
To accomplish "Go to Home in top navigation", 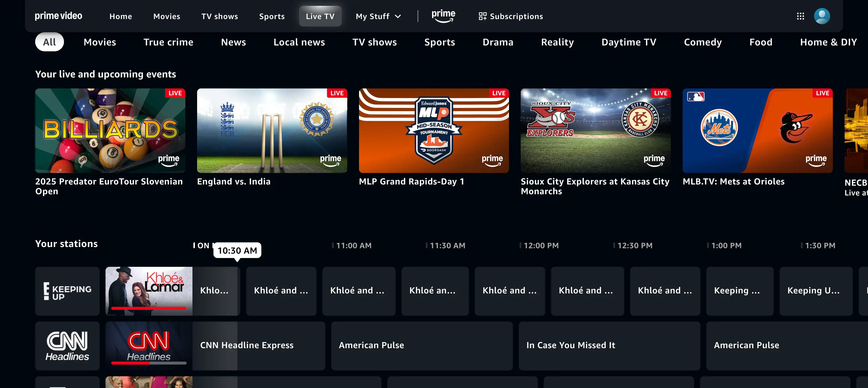I will pos(121,16).
